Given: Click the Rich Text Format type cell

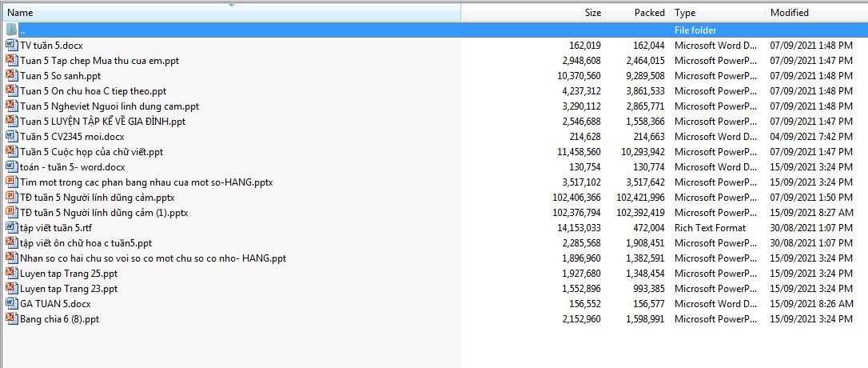Looking at the screenshot, I should tap(710, 228).
